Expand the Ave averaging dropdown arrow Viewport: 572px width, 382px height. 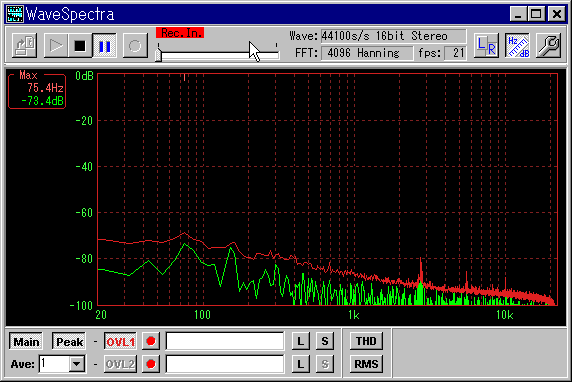[77, 364]
